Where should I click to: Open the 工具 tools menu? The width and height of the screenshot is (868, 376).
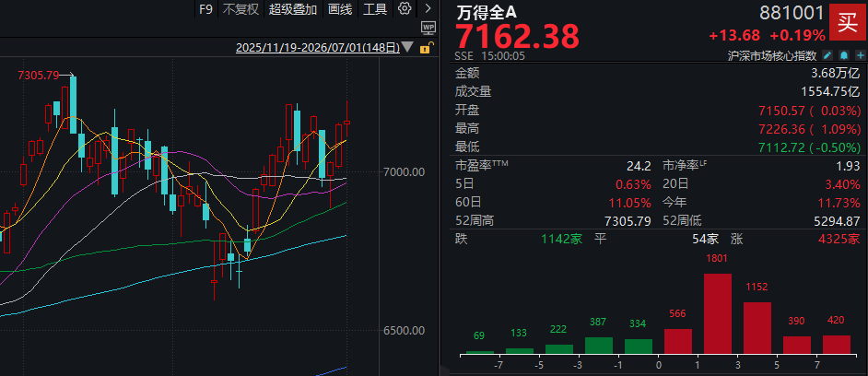coord(375,9)
